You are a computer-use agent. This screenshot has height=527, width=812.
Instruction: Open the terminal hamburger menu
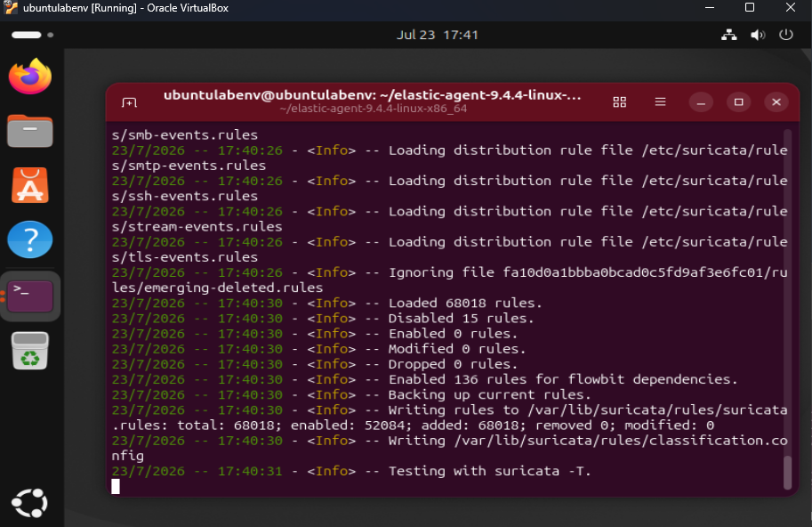tap(660, 102)
